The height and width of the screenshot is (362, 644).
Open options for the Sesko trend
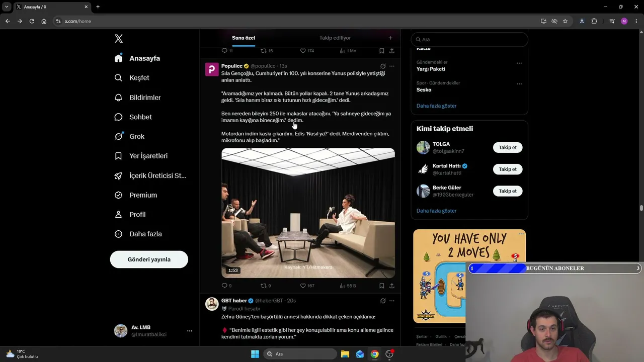pyautogui.click(x=519, y=84)
